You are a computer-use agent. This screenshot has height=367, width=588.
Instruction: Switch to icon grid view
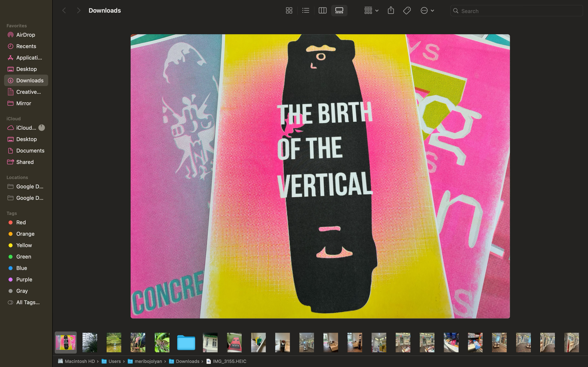[289, 10]
